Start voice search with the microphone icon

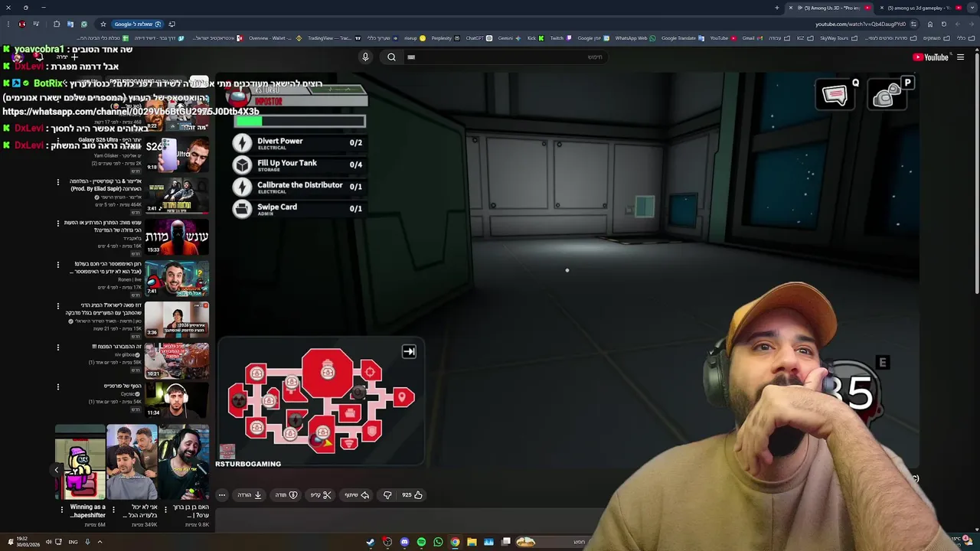(365, 57)
